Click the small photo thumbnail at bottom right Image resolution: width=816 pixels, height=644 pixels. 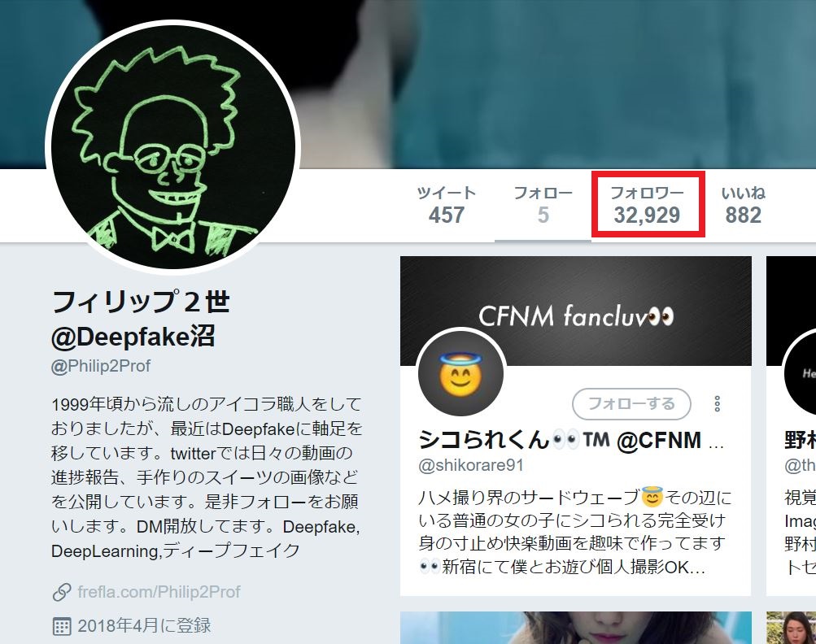791,628
